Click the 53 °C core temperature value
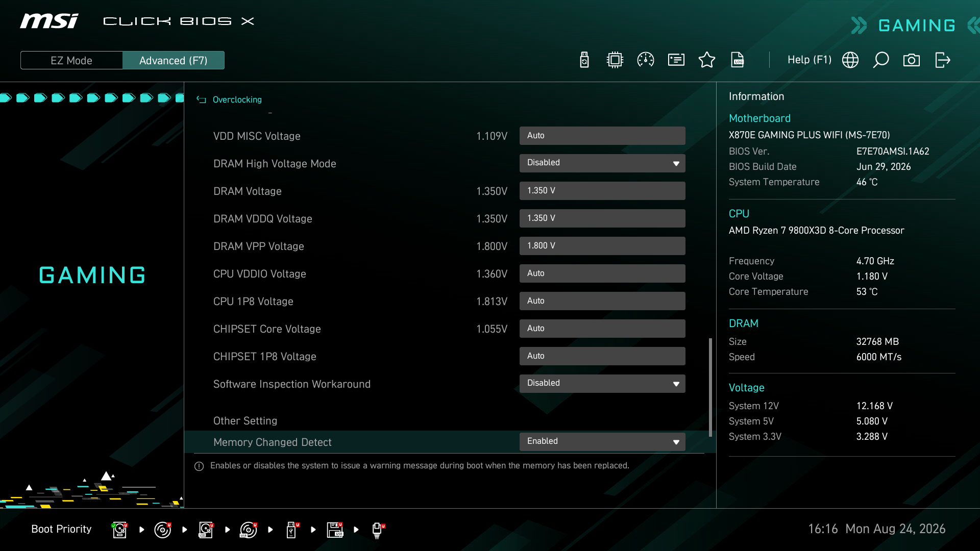Viewport: 980px width, 551px height. pyautogui.click(x=867, y=292)
